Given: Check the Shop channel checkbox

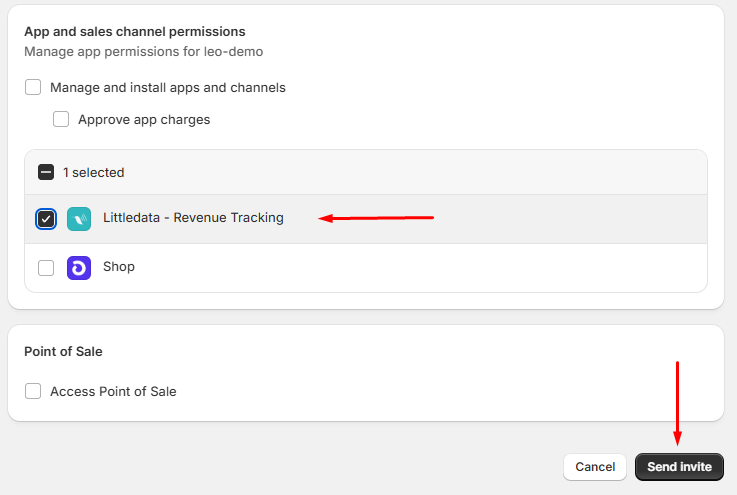Looking at the screenshot, I should [46, 267].
